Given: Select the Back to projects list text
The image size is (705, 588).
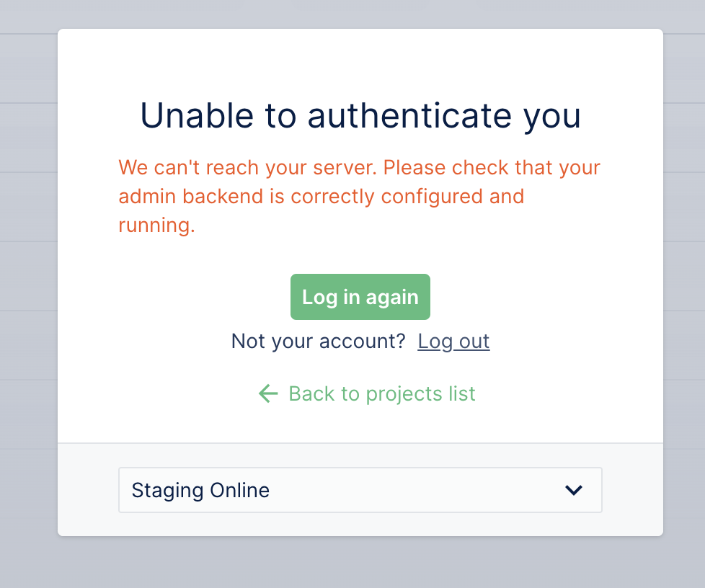Looking at the screenshot, I should point(381,393).
